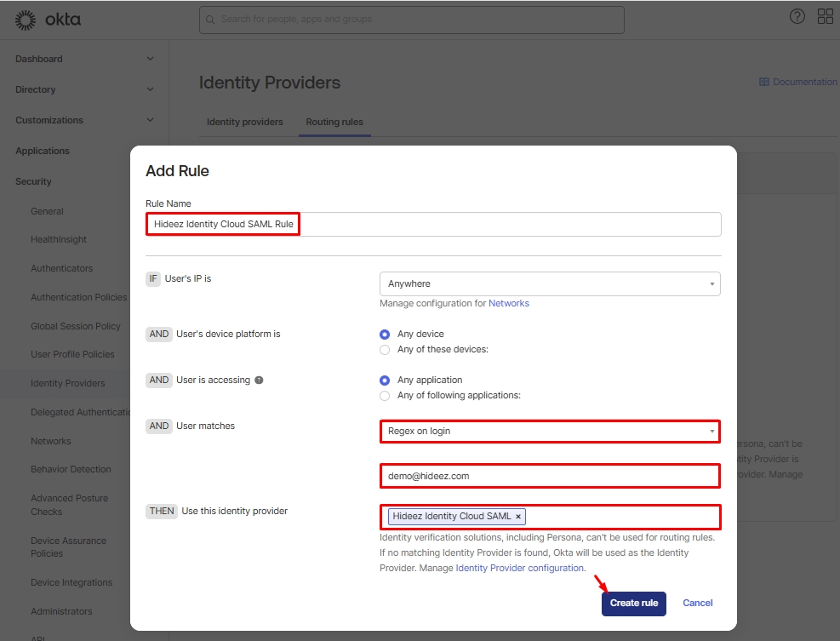Open the Regex on login dropdown
Image resolution: width=840 pixels, height=641 pixels.
(x=549, y=432)
